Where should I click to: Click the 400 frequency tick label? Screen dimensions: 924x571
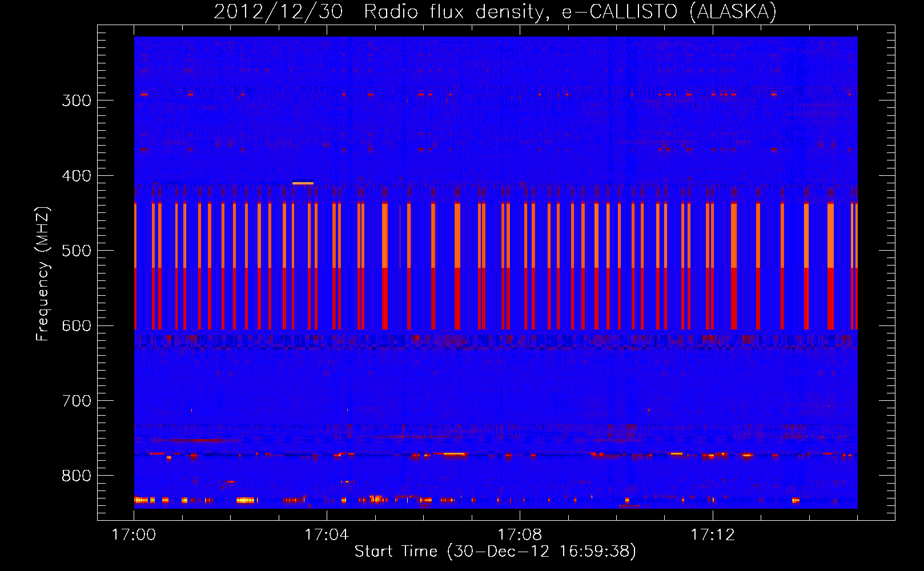tap(77, 176)
